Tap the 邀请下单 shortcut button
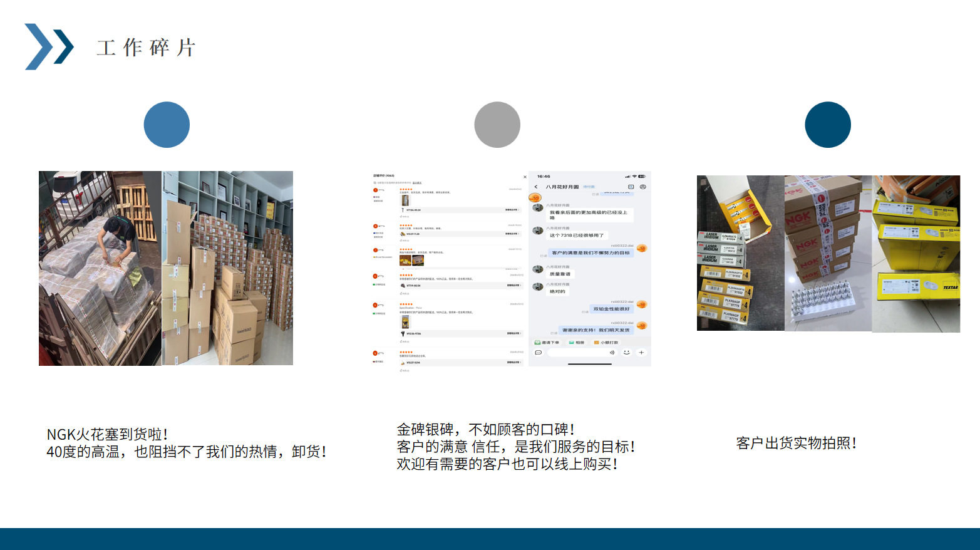The height and width of the screenshot is (550, 980). tap(547, 343)
